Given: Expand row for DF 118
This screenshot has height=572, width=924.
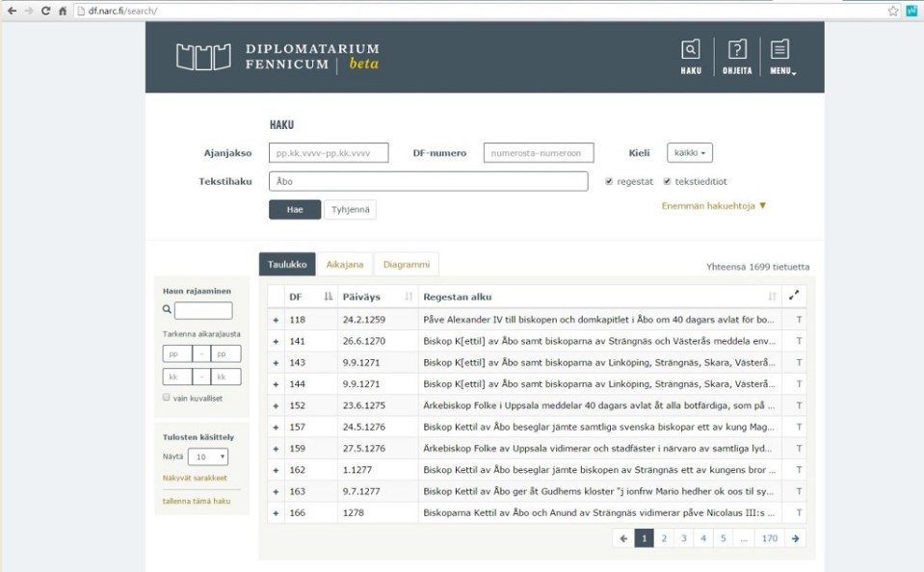Looking at the screenshot, I should coord(276,319).
